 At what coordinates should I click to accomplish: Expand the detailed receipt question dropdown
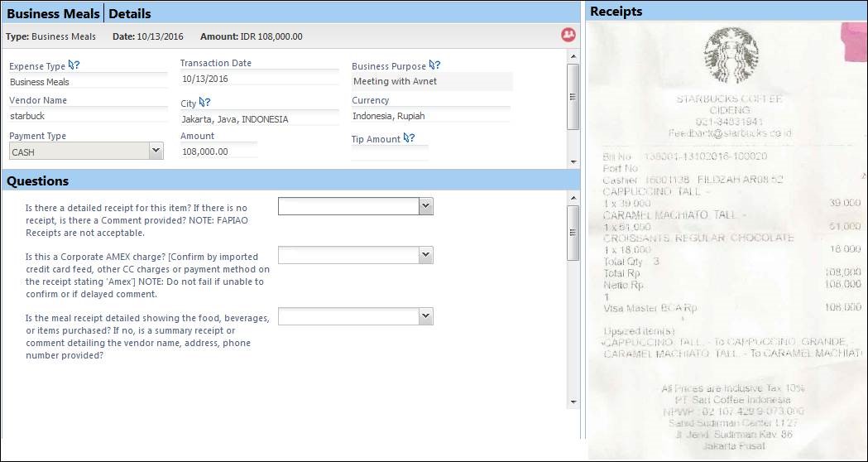[425, 206]
